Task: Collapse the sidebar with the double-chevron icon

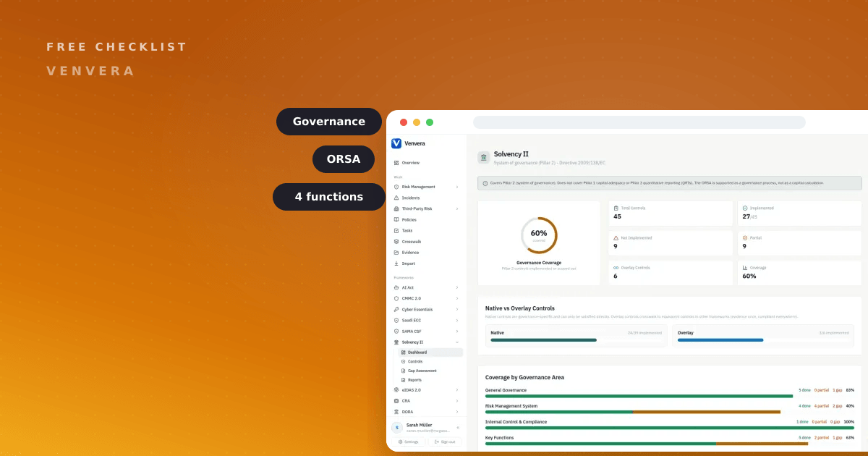Action: coord(458,428)
